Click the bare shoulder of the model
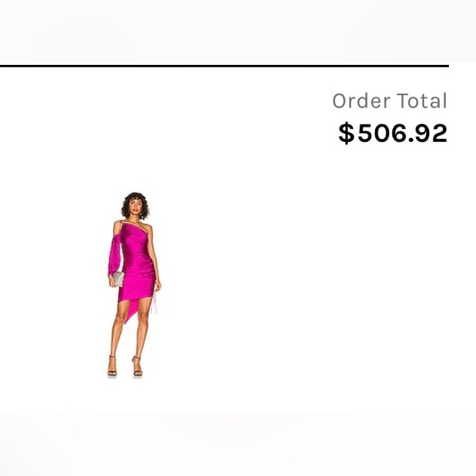The height and width of the screenshot is (476, 476). coord(148,227)
